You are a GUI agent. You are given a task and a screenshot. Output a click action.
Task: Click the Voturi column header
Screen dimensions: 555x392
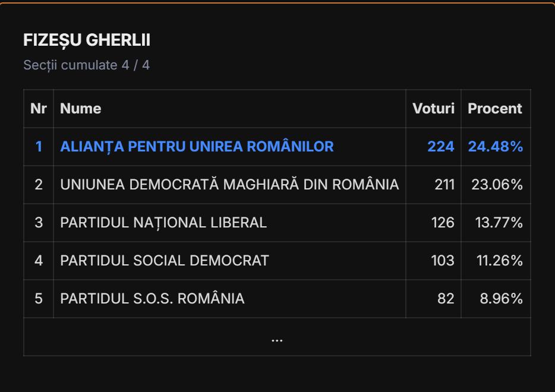tap(433, 109)
